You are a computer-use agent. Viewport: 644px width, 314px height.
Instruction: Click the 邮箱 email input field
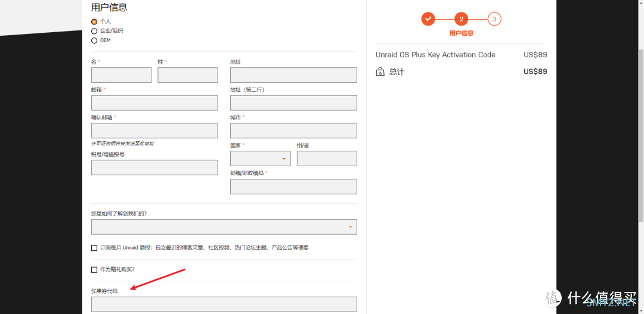154,102
